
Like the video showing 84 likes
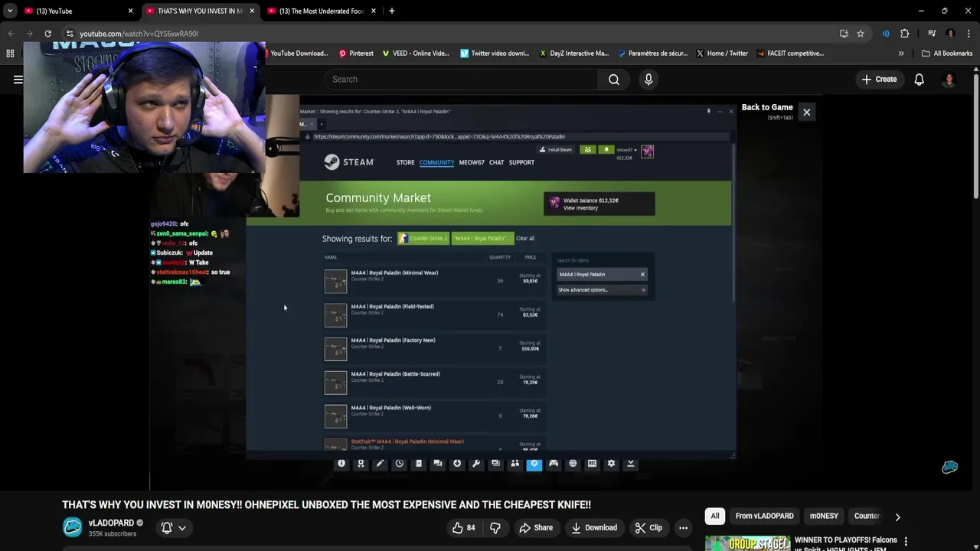tap(464, 528)
